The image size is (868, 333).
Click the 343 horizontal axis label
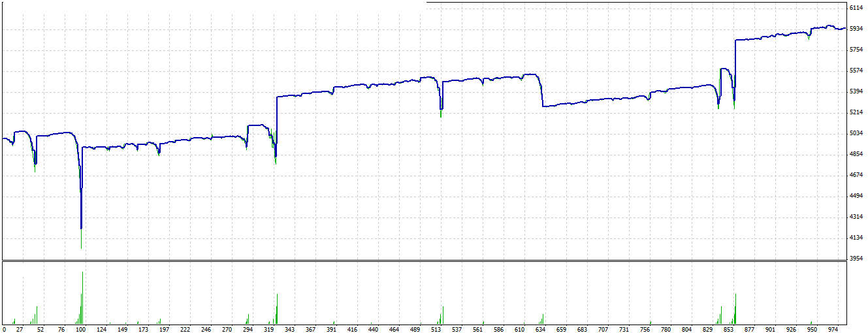tap(289, 329)
